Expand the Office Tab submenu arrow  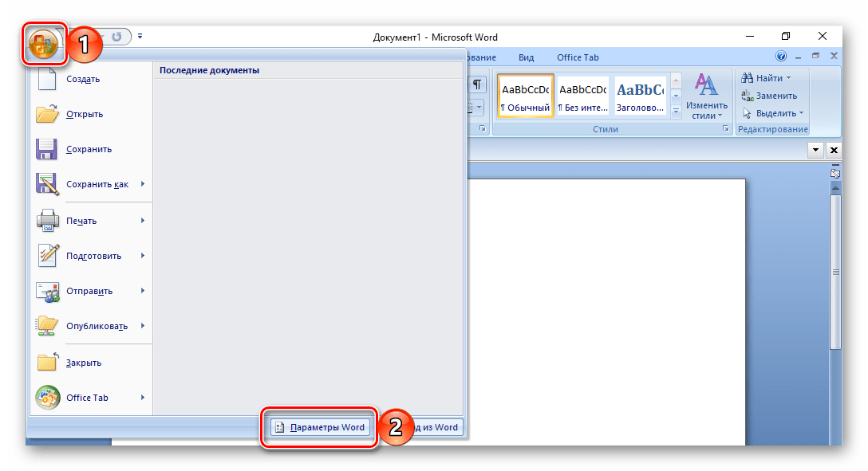[x=143, y=397]
